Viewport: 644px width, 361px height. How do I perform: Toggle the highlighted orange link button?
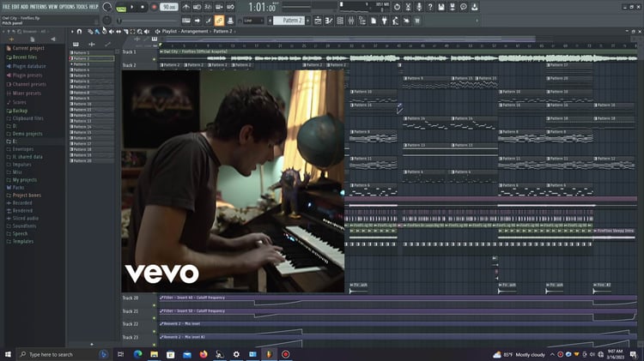pos(219,21)
